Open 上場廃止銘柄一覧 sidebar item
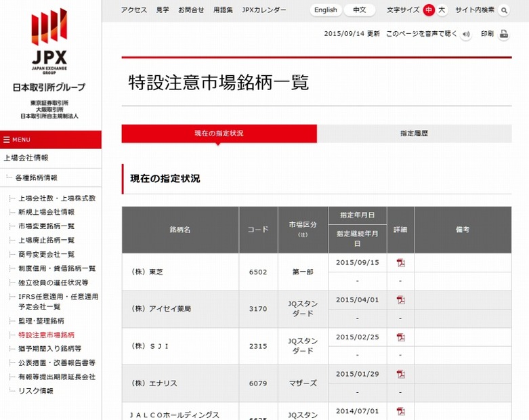The height and width of the screenshot is (420, 529). click(47, 240)
